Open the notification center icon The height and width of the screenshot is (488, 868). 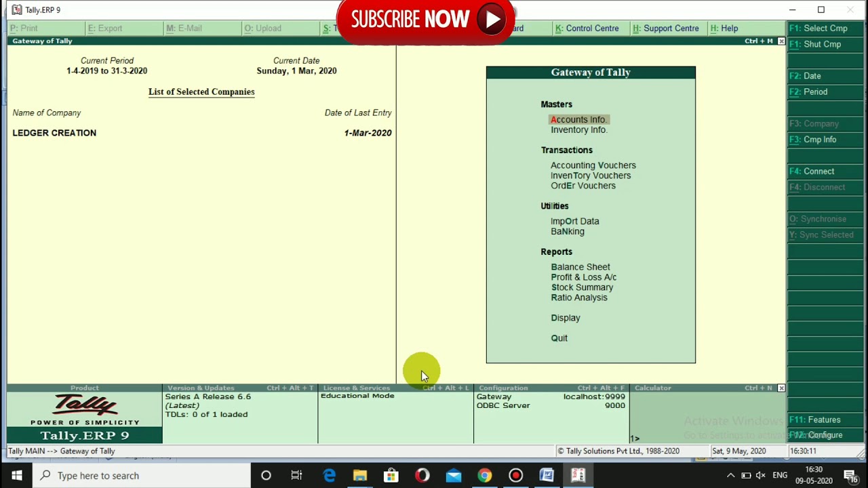pos(852,476)
